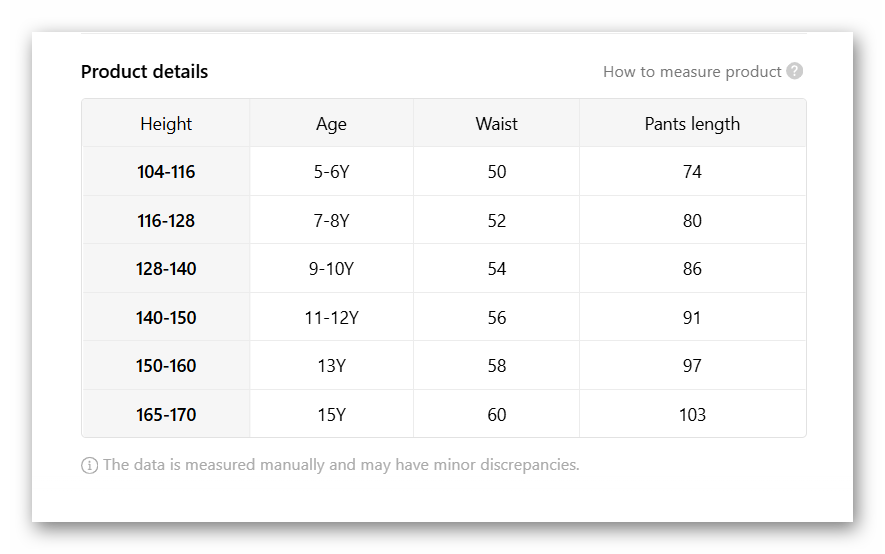Click the Product details heading

[145, 72]
